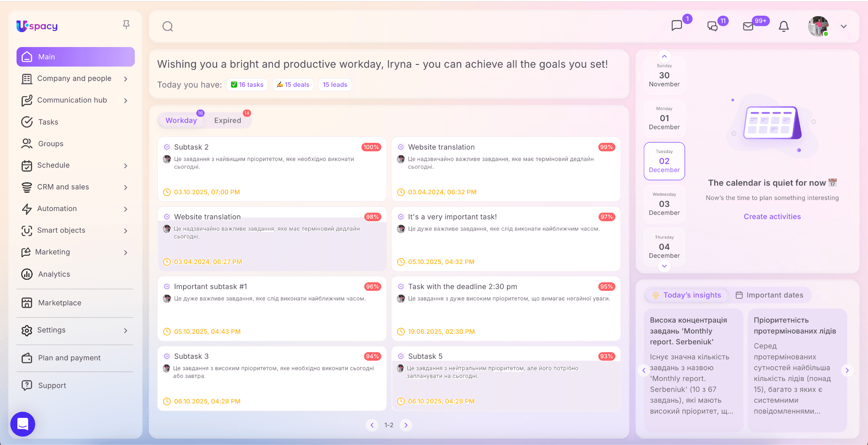The width and height of the screenshot is (868, 445).
Task: Open the email inbox icon
Action: click(748, 27)
